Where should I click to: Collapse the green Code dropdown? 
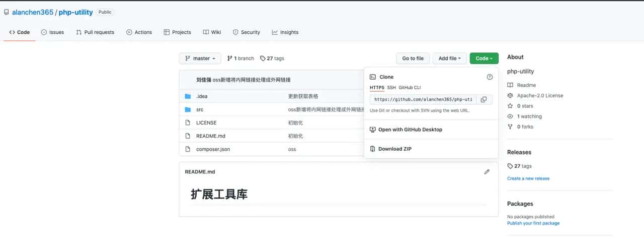pos(484,58)
